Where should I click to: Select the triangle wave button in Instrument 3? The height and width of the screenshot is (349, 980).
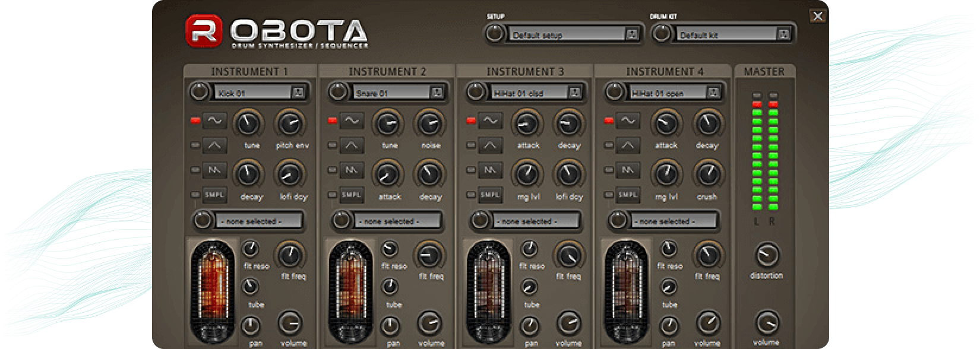click(x=489, y=145)
